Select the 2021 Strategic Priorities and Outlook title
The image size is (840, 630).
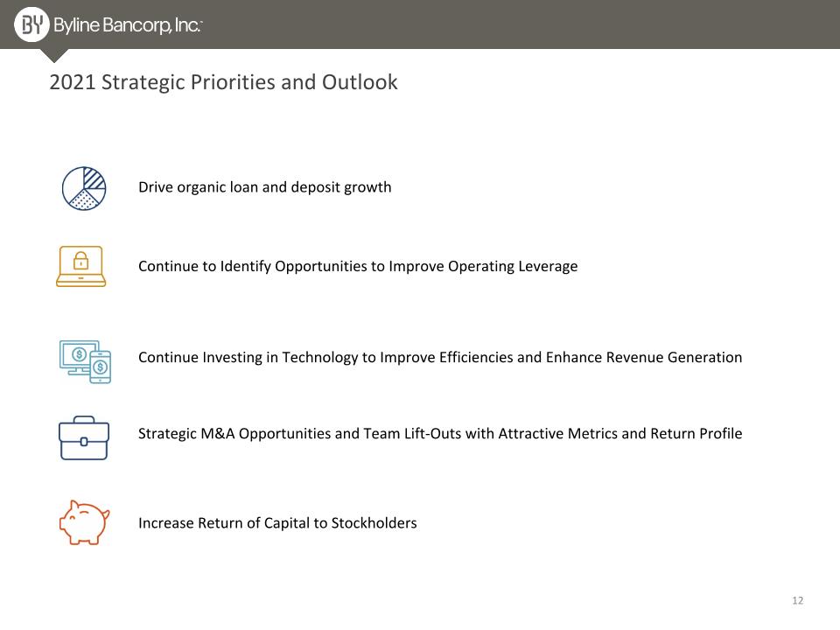pos(223,82)
